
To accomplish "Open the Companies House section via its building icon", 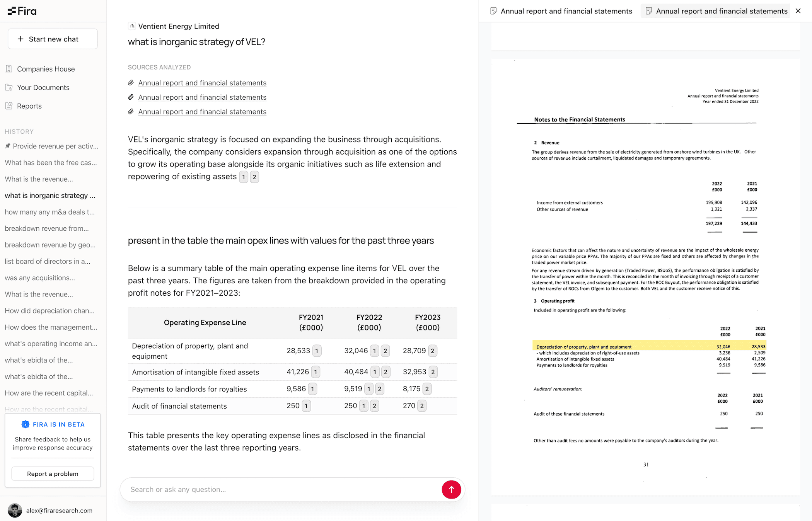I will pyautogui.click(x=9, y=68).
